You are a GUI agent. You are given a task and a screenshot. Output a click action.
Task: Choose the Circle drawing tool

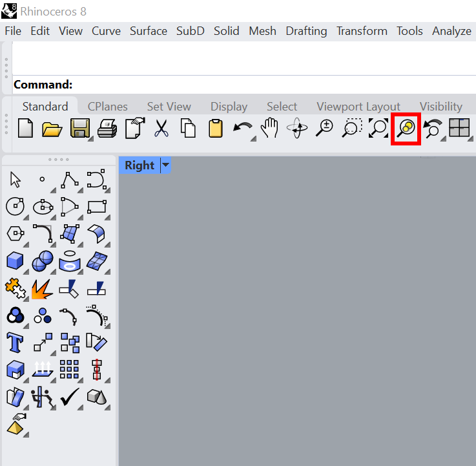[x=15, y=206]
